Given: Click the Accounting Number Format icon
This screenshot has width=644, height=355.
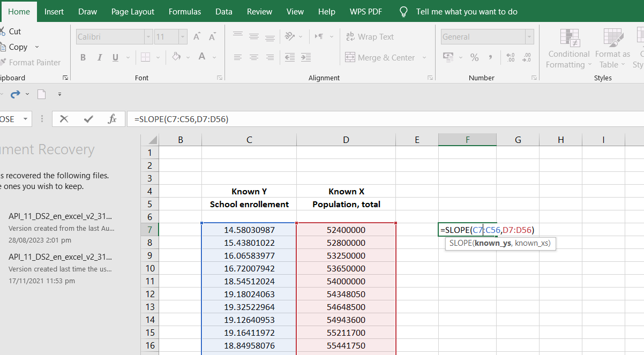Looking at the screenshot, I should pyautogui.click(x=448, y=57).
